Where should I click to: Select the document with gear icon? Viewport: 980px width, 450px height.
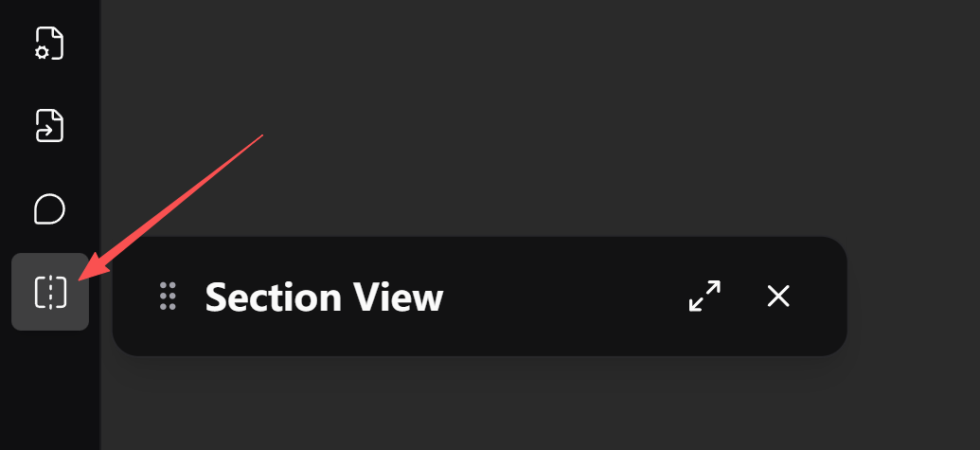[49, 43]
